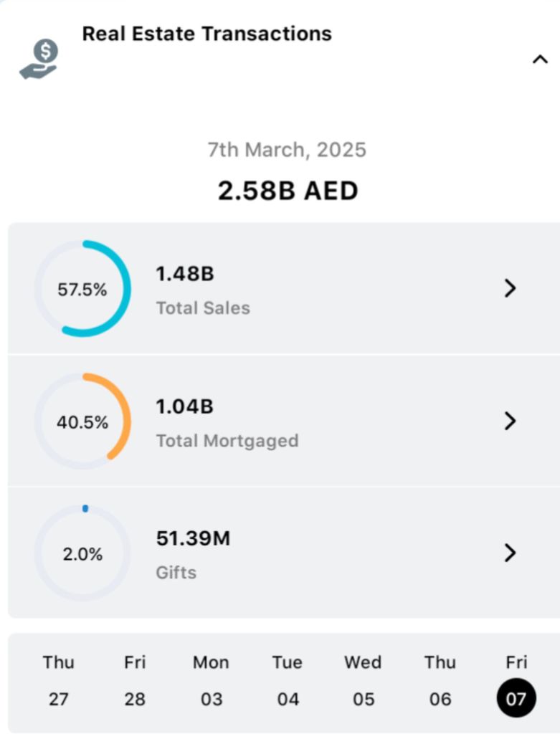Click the 1.48B Total Sales amount
560x734 pixels.
tap(185, 274)
